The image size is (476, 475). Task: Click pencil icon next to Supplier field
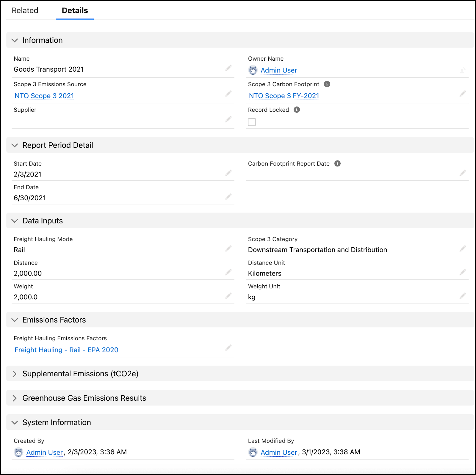point(228,119)
